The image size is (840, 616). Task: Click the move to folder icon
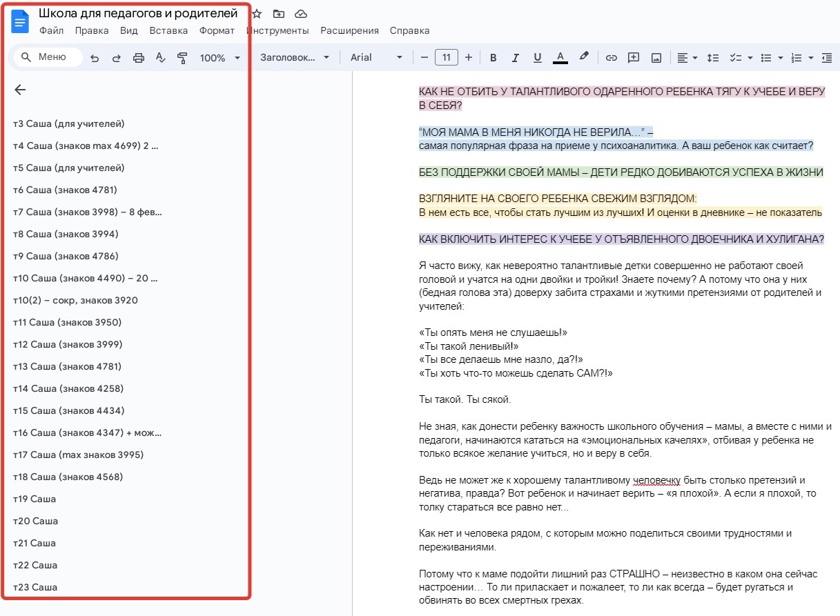[278, 14]
